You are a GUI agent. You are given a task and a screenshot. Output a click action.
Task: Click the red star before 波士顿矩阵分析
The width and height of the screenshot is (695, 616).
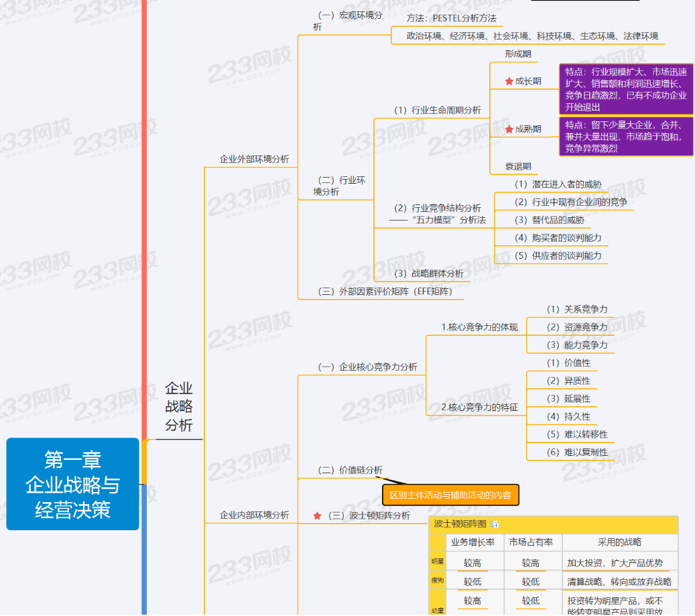tap(318, 515)
